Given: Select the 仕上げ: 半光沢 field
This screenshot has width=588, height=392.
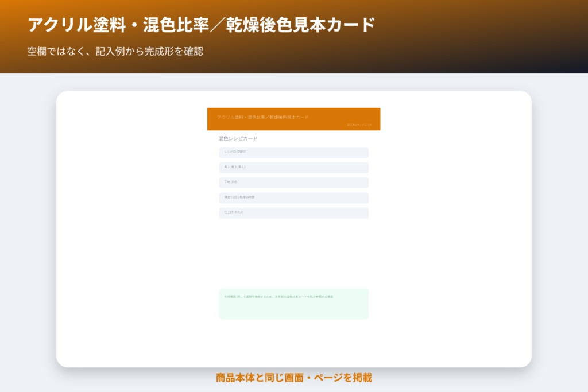Looking at the screenshot, I should 293,212.
